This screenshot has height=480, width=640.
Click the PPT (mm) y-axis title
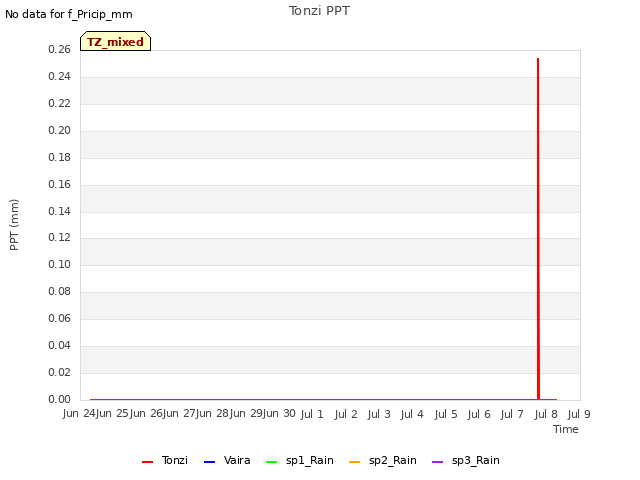[14, 225]
